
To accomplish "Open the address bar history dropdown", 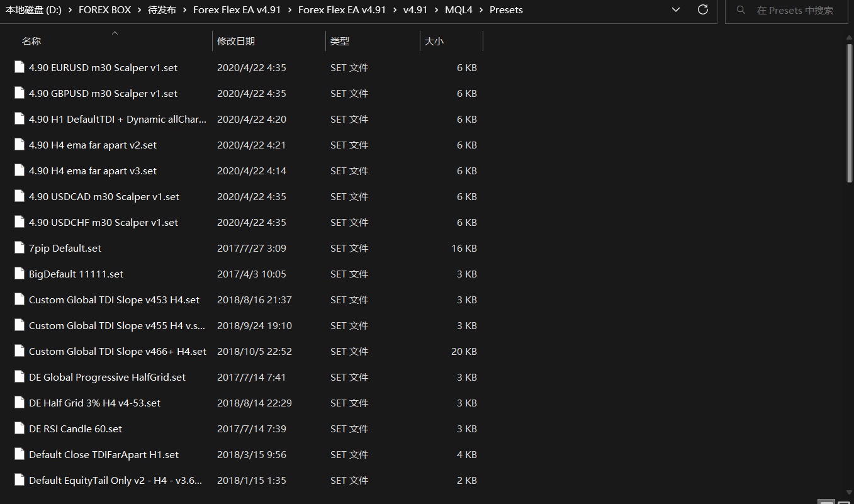I will 676,10.
